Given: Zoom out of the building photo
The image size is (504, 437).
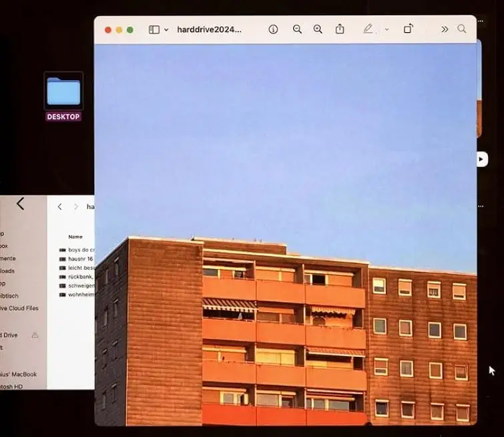Looking at the screenshot, I should [x=297, y=29].
